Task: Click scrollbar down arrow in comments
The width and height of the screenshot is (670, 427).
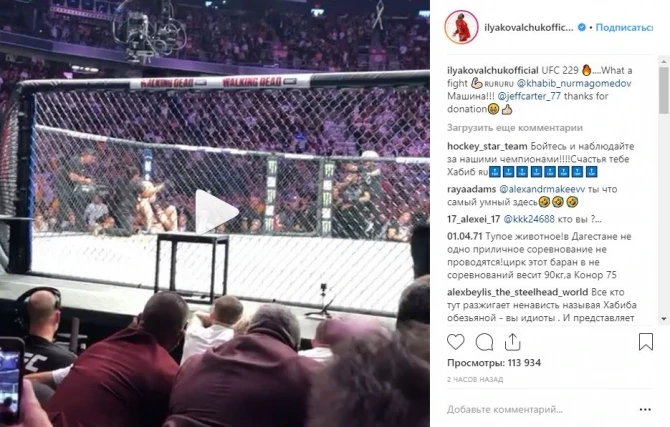Action: tap(664, 319)
